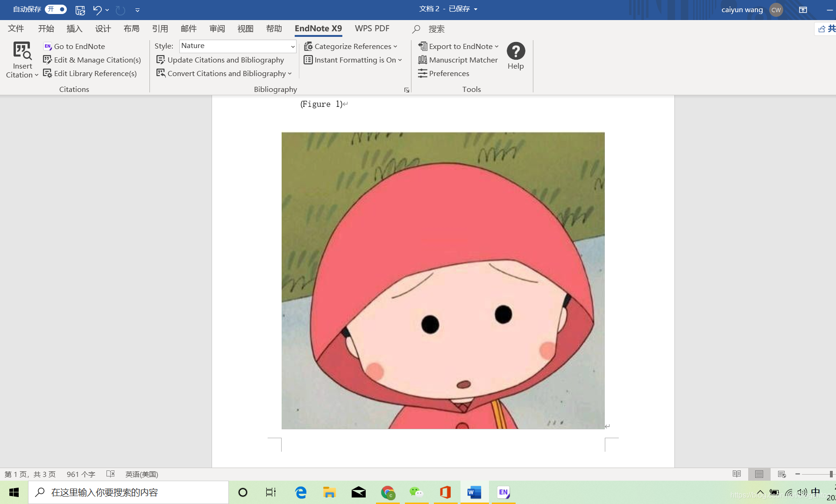836x504 pixels.
Task: Open File Explorer from taskbar
Action: click(x=329, y=492)
